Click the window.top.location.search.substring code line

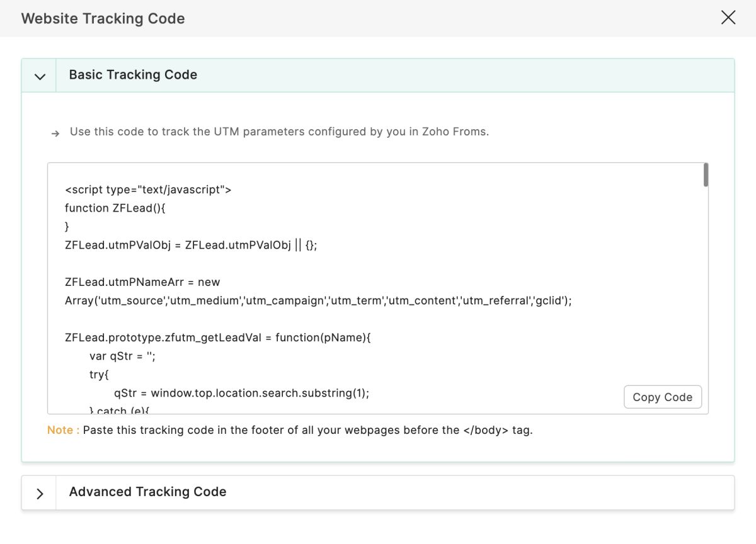pos(241,394)
